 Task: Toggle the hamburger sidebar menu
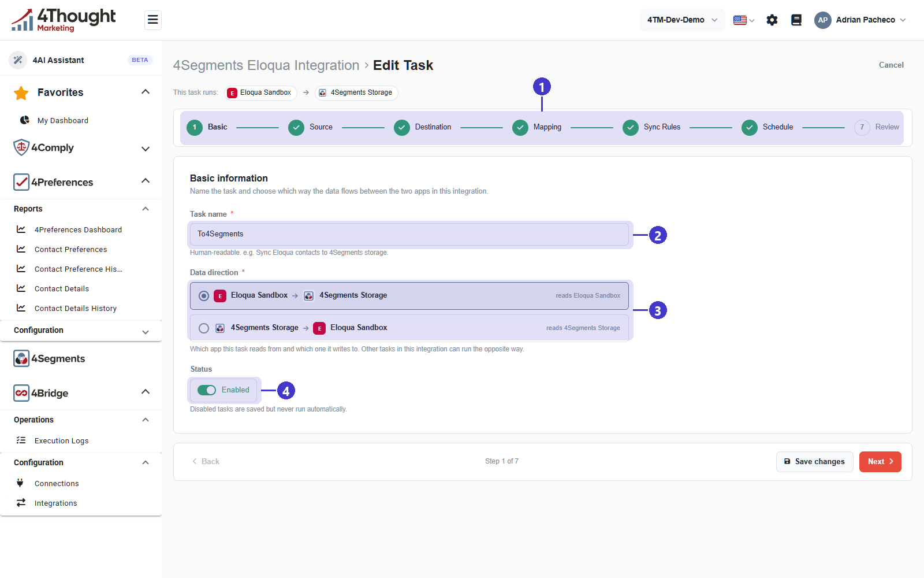[x=153, y=20]
